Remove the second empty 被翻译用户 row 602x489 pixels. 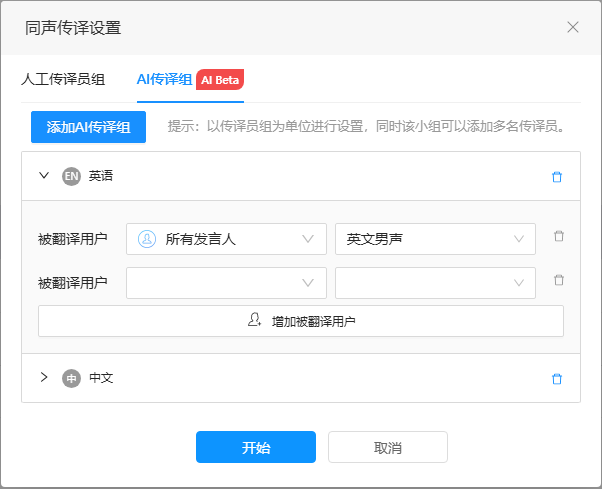pyautogui.click(x=559, y=280)
